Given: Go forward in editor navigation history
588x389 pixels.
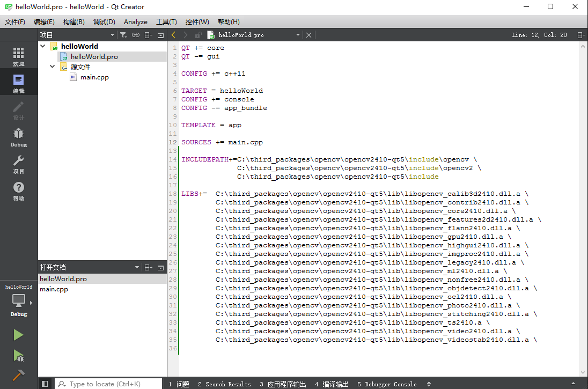Looking at the screenshot, I should [x=185, y=35].
